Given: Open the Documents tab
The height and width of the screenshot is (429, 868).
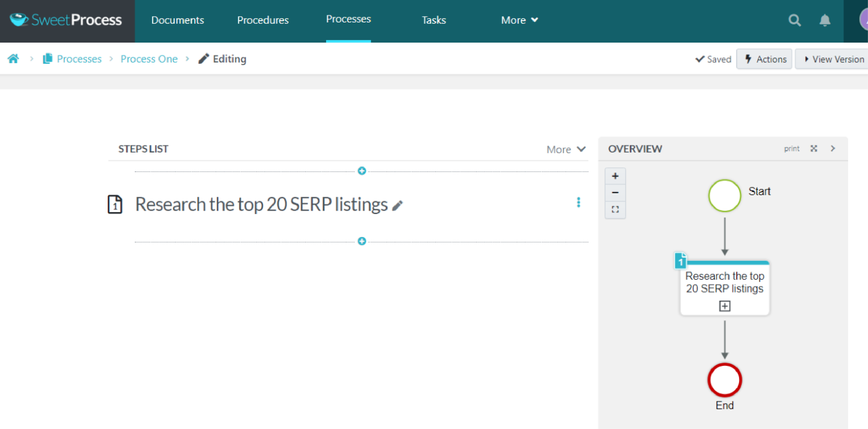Looking at the screenshot, I should click(x=178, y=20).
